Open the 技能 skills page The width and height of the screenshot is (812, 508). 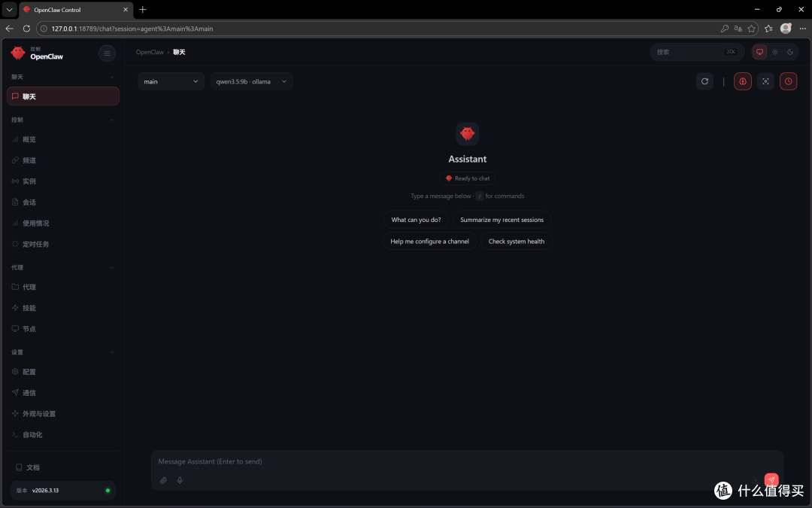[x=63, y=308]
